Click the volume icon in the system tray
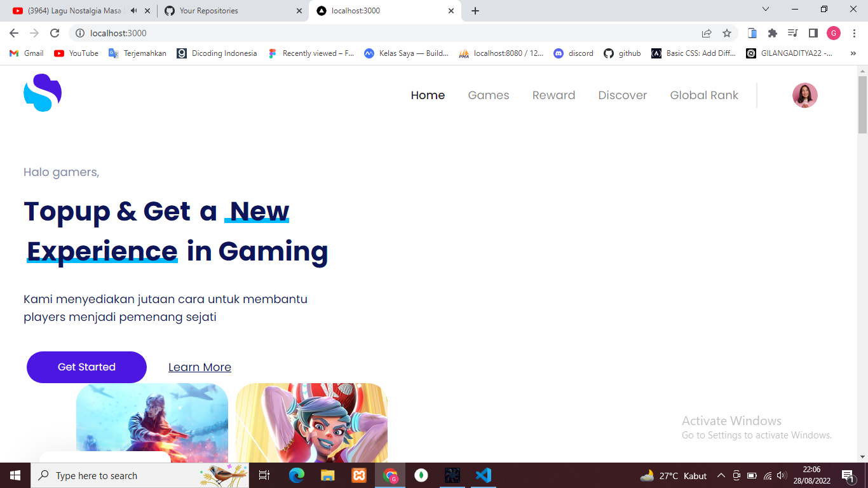 pos(781,475)
